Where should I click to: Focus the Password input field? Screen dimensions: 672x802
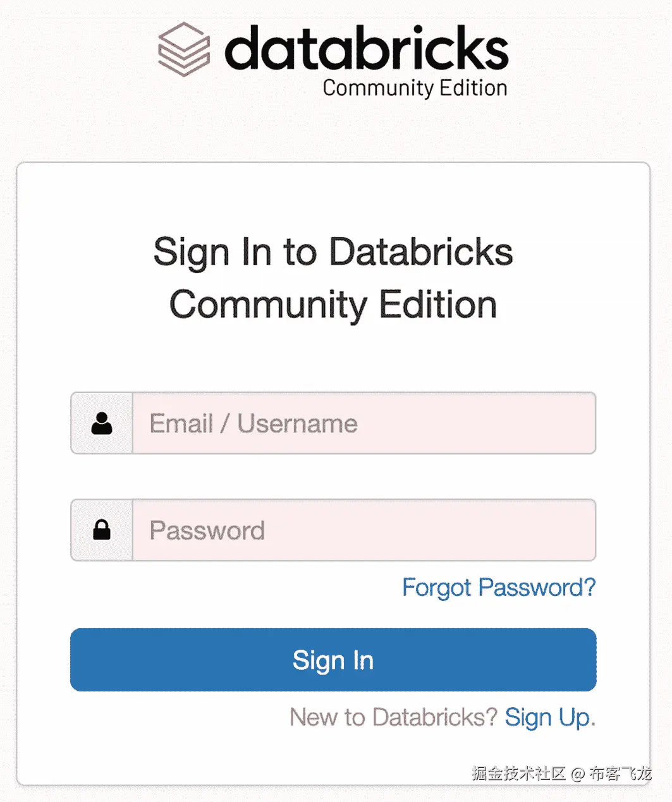(x=363, y=530)
